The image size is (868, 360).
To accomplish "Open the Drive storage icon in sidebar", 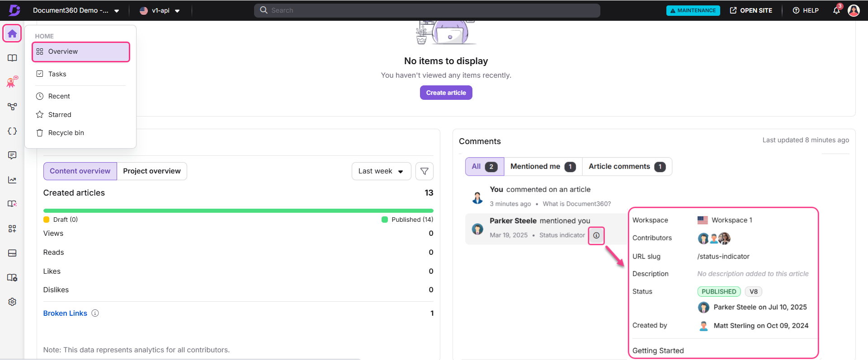I will tap(12, 253).
